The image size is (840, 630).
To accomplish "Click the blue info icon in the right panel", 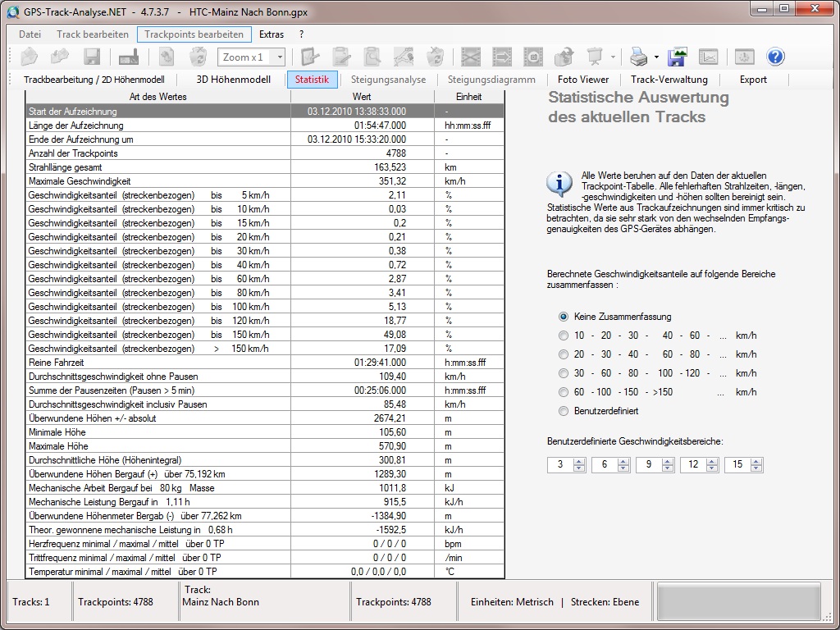I will pos(560,184).
